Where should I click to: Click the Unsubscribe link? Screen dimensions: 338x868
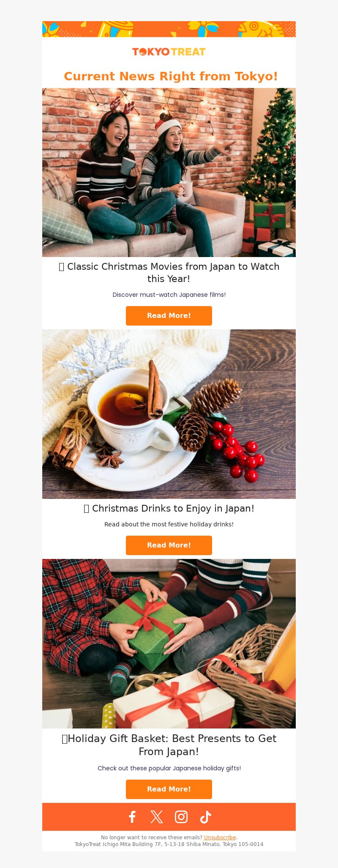220,837
